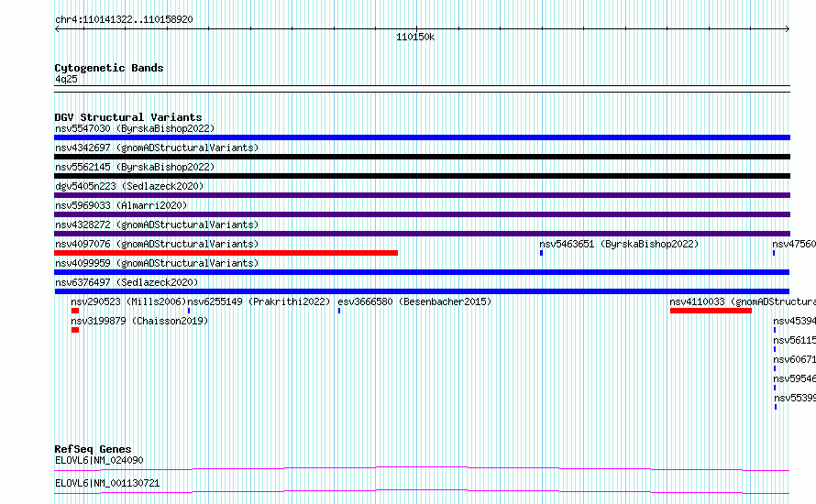Open the nsv4328272 (gnomADStructuralVariants) label
Screen dimensions: 816x504
click(x=157, y=225)
